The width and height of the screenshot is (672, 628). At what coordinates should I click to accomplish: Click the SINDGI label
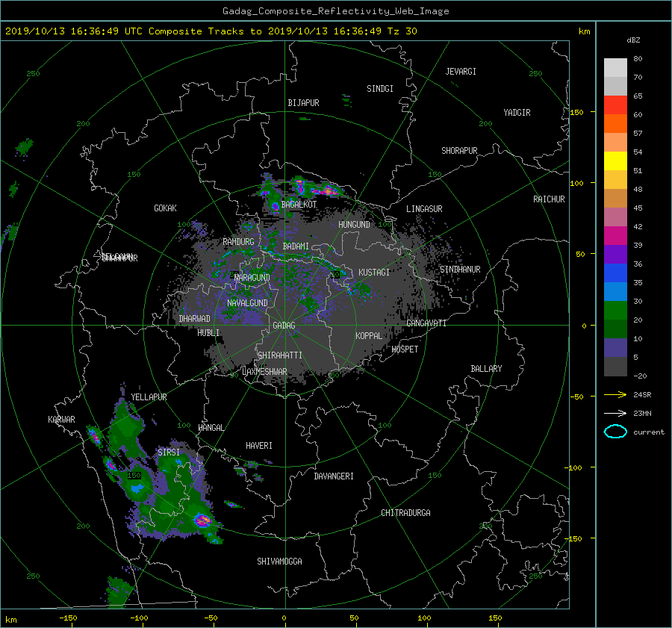point(380,89)
